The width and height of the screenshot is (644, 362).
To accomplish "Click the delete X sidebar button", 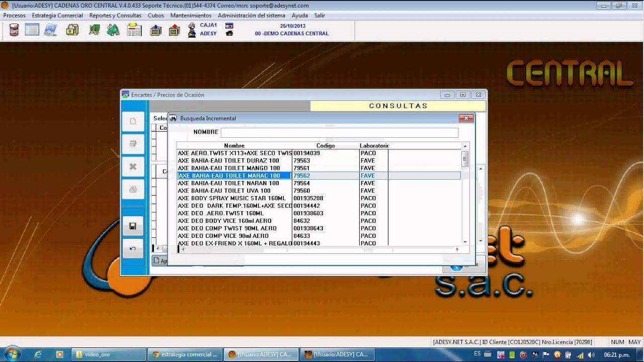I will click(133, 166).
